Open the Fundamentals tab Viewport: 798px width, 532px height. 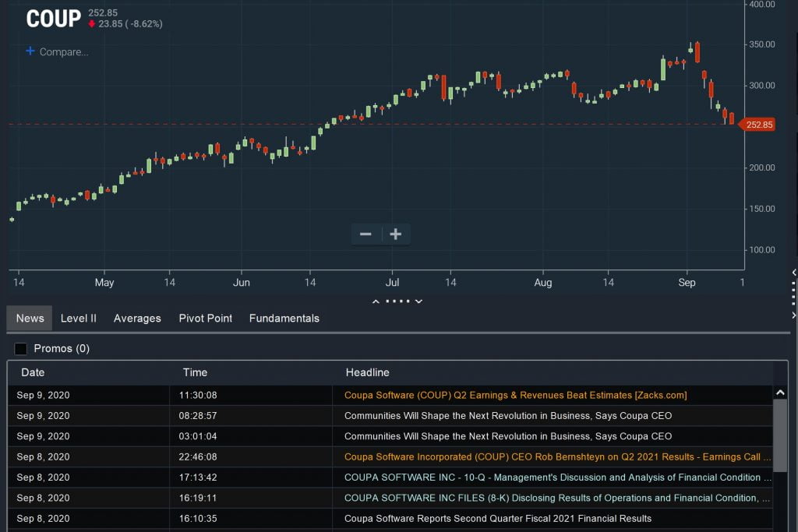(284, 318)
